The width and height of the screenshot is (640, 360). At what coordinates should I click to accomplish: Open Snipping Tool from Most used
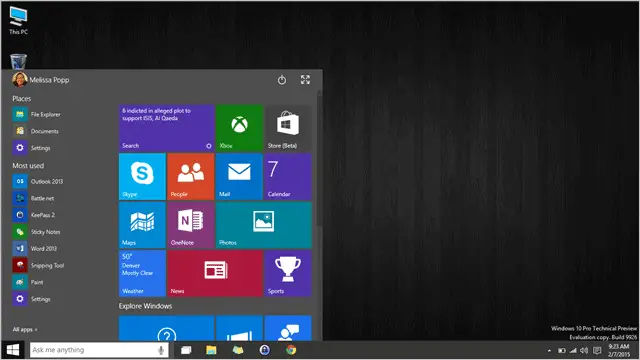pyautogui.click(x=39, y=265)
